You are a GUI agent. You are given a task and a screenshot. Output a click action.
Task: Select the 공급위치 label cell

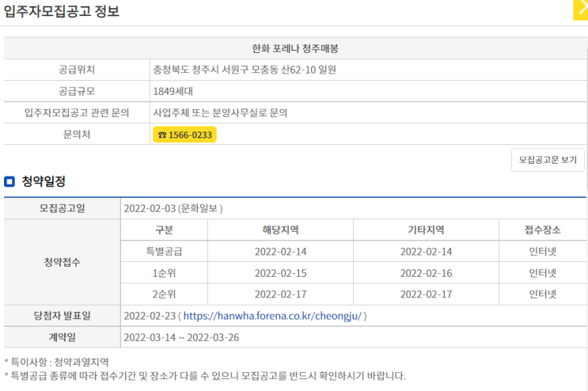[x=77, y=70]
